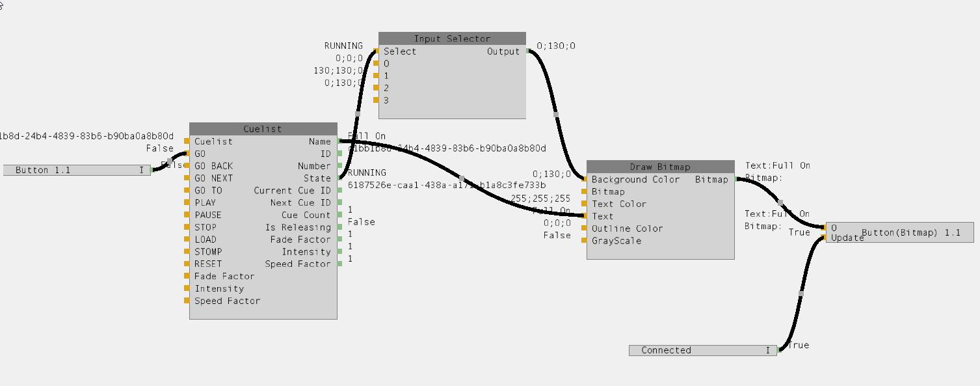Click the Output pin of Input Selector
Viewport: 980px width, 386px height.
click(x=527, y=51)
